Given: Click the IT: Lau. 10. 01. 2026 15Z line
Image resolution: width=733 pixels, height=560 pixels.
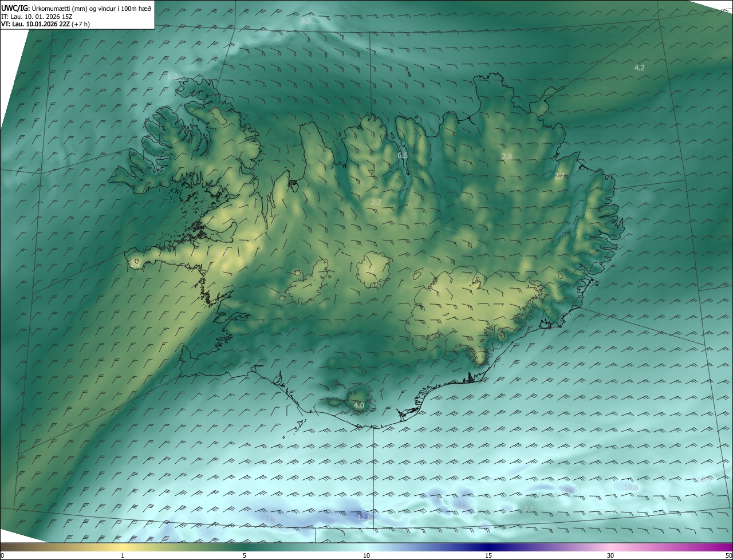Looking at the screenshot, I should [x=37, y=17].
